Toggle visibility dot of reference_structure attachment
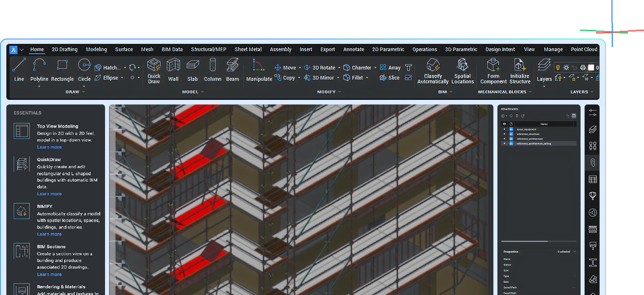Image resolution: width=644 pixels, height=295 pixels. tap(504, 134)
